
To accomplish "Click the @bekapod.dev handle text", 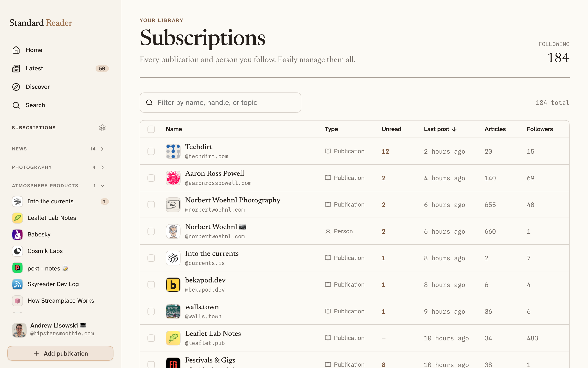I will 205,290.
